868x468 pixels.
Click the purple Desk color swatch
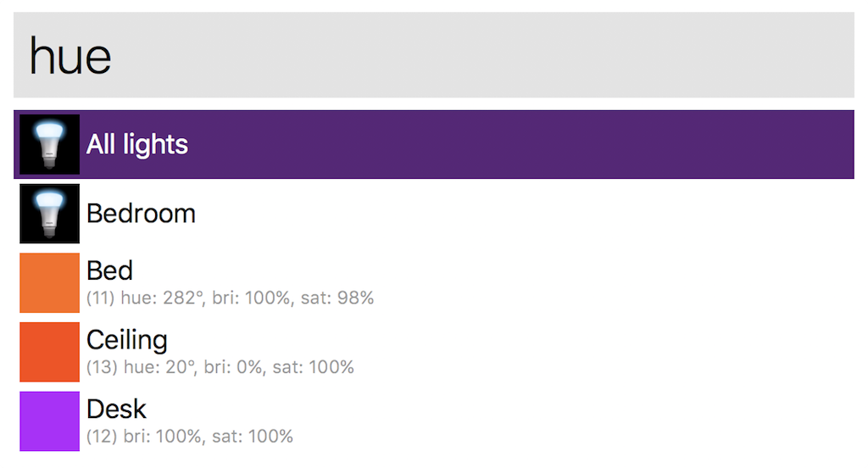coord(50,421)
